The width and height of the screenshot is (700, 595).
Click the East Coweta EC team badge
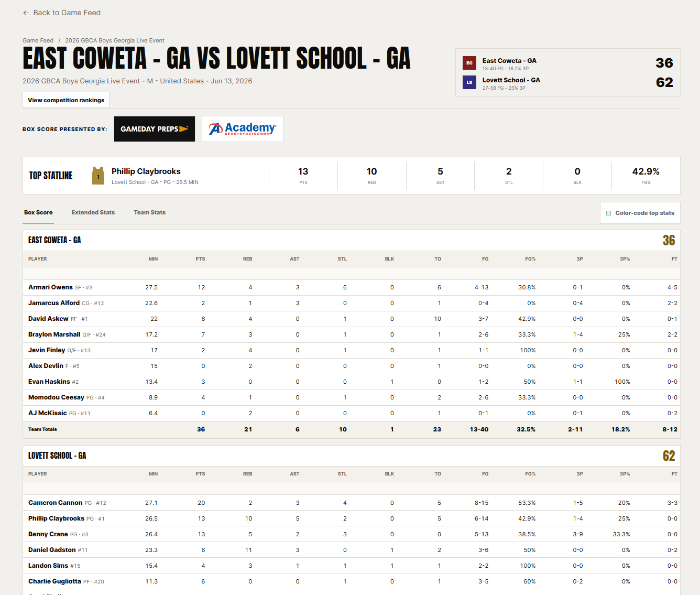pos(469,63)
